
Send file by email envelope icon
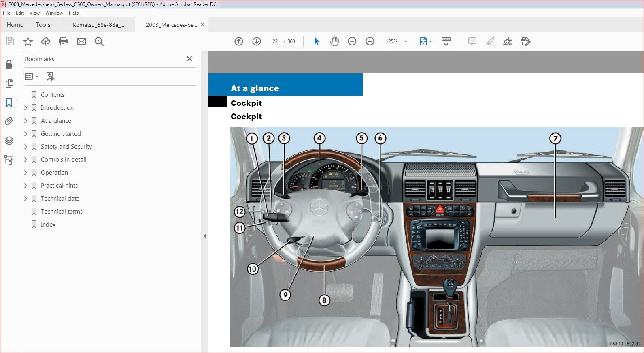pyautogui.click(x=81, y=41)
